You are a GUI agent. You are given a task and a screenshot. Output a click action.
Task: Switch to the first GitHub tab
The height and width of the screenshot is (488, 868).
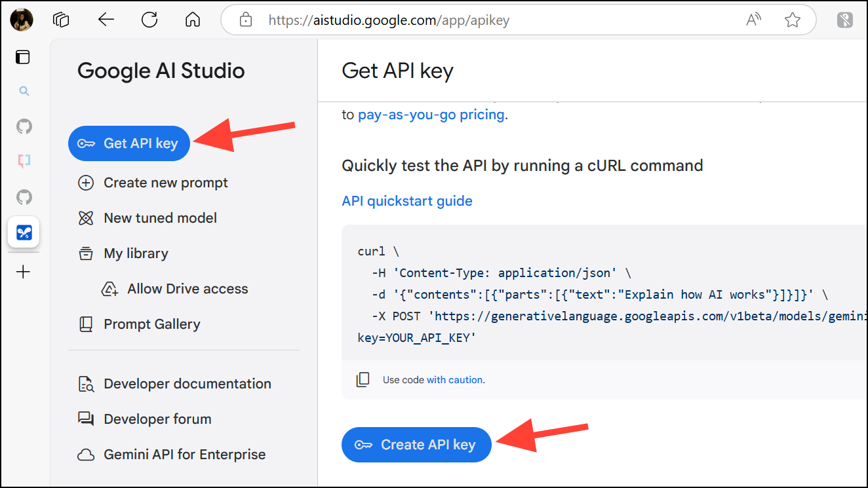click(x=24, y=126)
